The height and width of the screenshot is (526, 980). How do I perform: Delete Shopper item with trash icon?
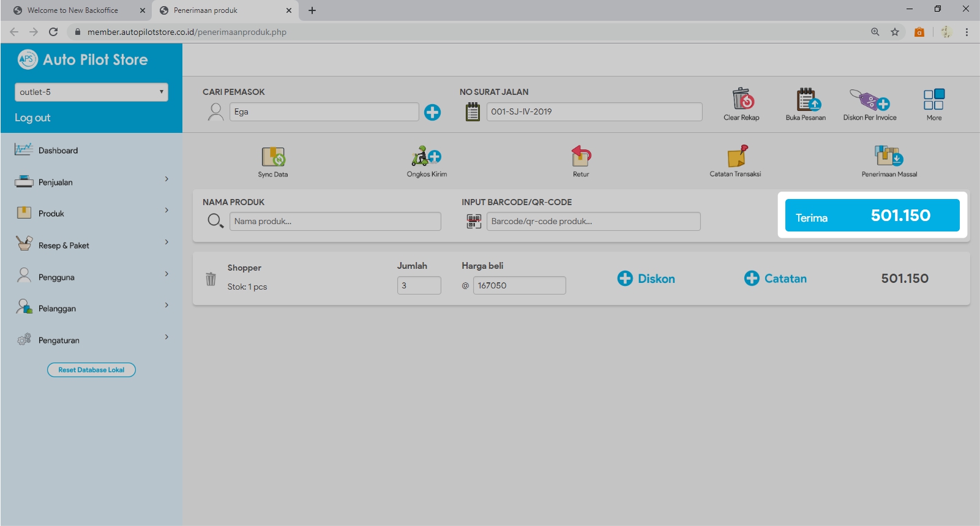pyautogui.click(x=211, y=279)
